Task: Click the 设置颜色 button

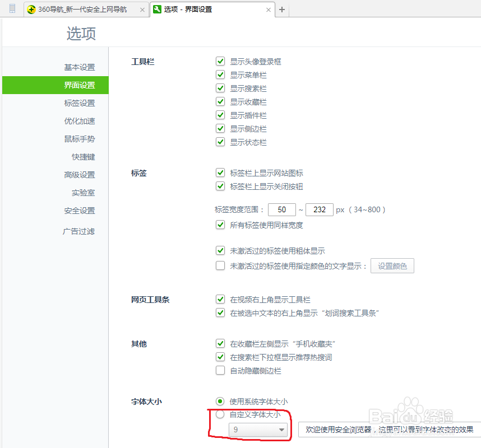Action: 392,265
